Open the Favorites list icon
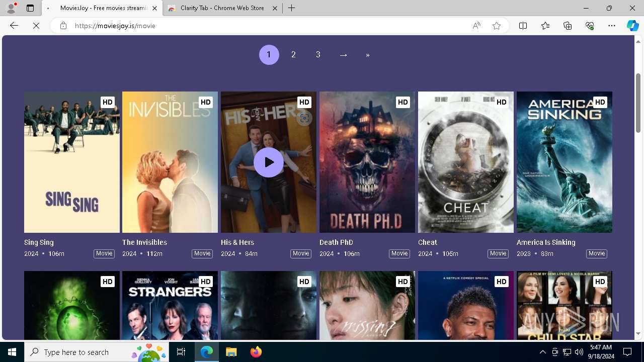Viewport: 644px width, 362px height. 545,26
